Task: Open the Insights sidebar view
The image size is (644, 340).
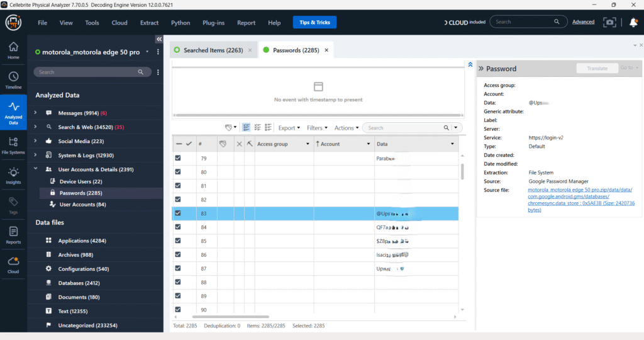Action: 13,176
